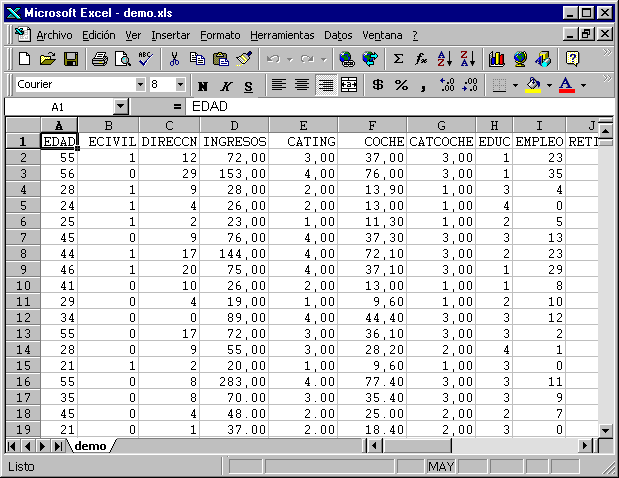Click the formula bar showing EDAD
This screenshot has width=619, height=478.
(x=390, y=106)
